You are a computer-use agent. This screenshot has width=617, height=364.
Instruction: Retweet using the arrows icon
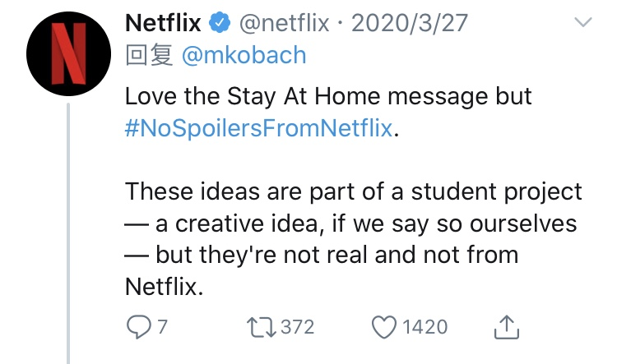(x=262, y=328)
